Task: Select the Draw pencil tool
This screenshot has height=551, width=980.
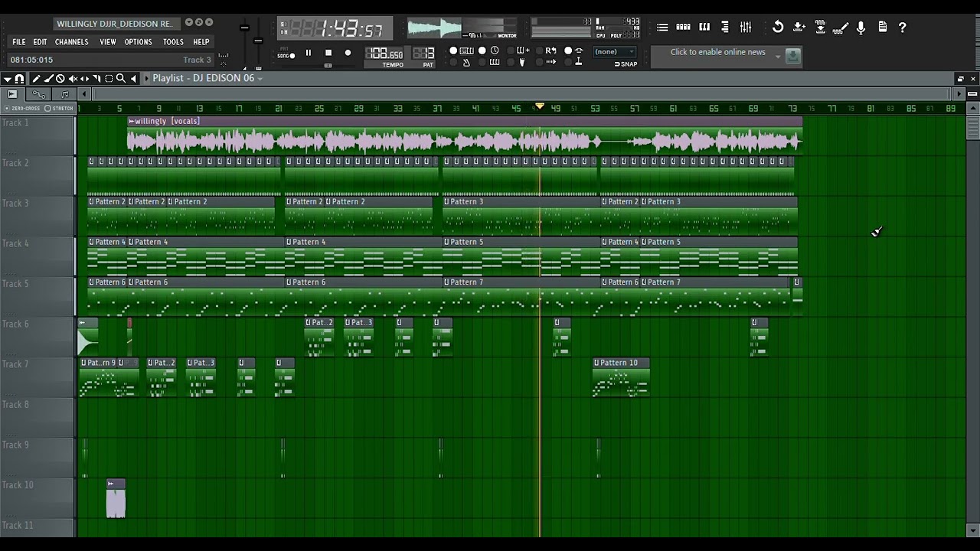Action: click(x=37, y=79)
